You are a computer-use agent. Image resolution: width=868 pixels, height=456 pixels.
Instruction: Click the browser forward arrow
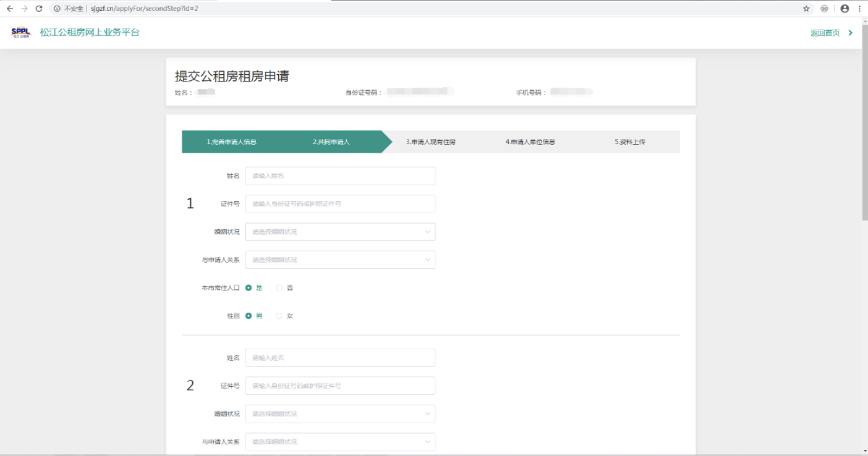(24, 9)
